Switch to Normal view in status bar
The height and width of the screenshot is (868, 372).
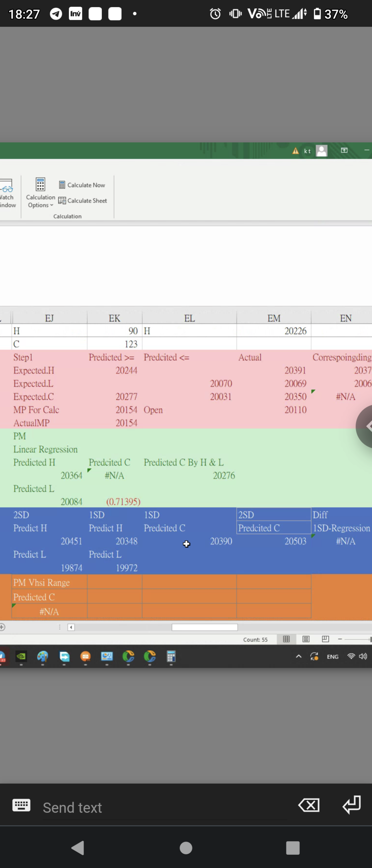tap(286, 639)
